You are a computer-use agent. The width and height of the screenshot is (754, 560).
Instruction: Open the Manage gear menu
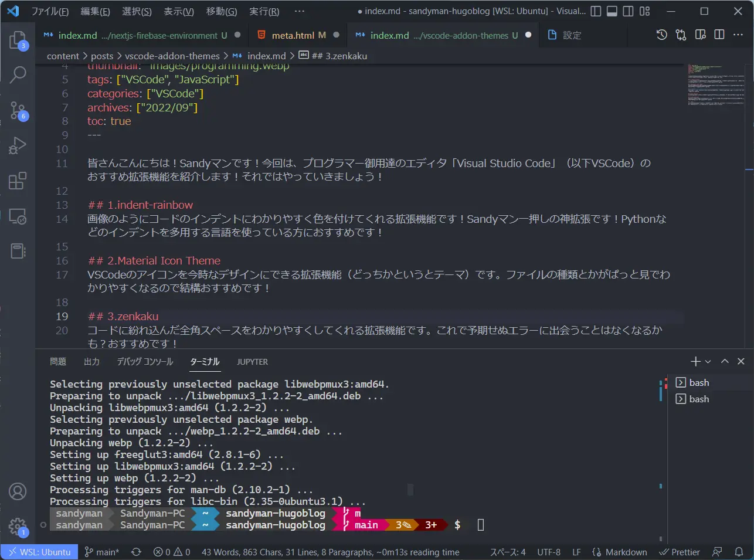point(18,525)
